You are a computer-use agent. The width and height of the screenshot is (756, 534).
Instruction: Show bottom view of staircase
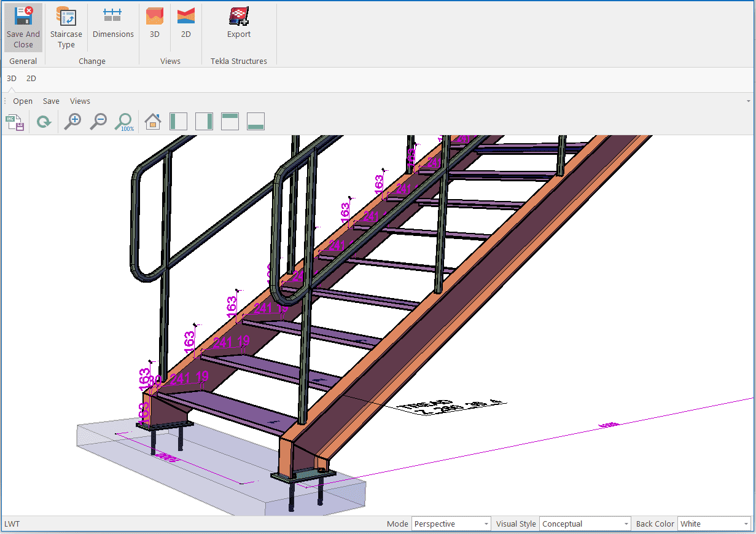(255, 122)
